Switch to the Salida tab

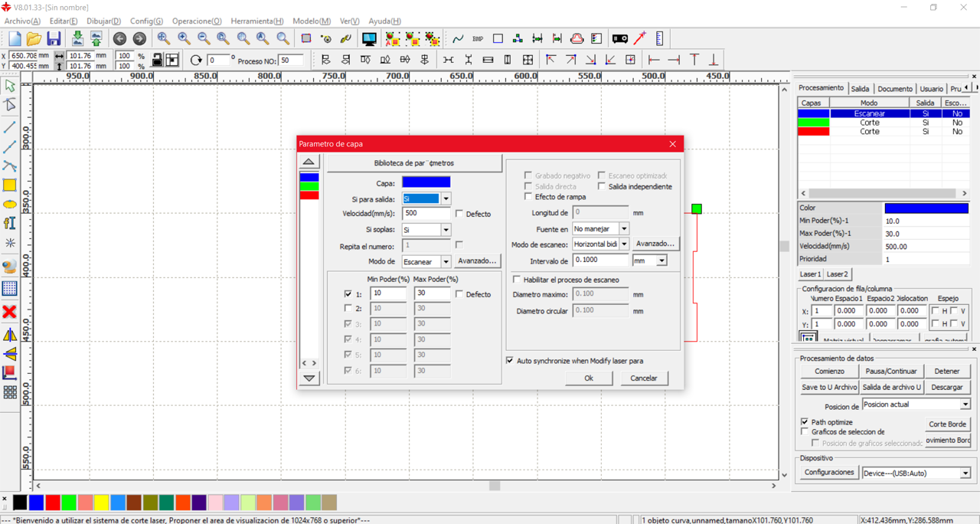tap(860, 89)
